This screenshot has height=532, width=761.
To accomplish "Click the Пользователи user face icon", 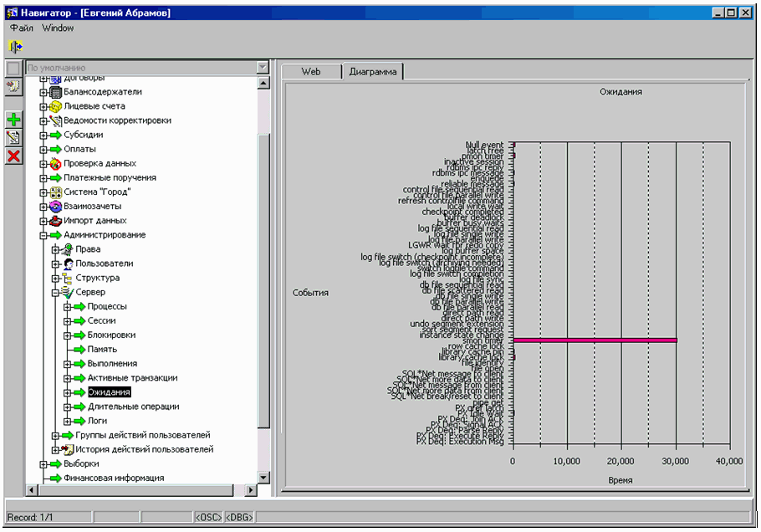I will pyautogui.click(x=68, y=263).
